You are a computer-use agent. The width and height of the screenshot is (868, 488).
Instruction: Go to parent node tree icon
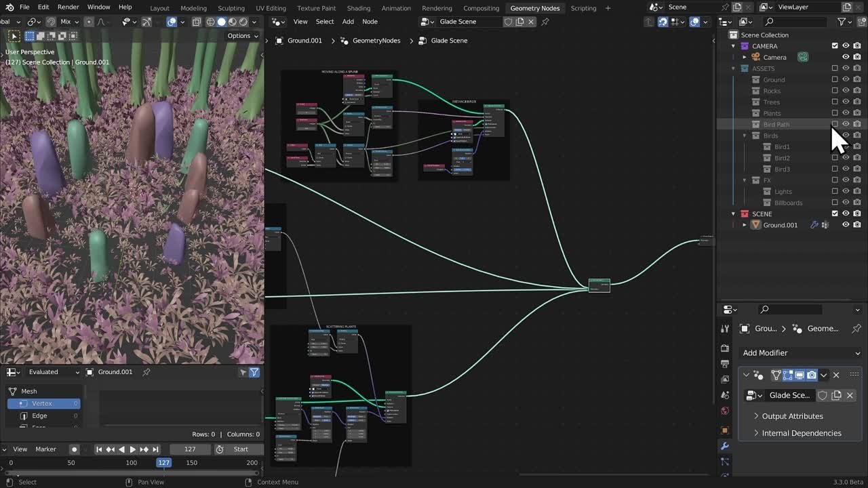pos(649,22)
